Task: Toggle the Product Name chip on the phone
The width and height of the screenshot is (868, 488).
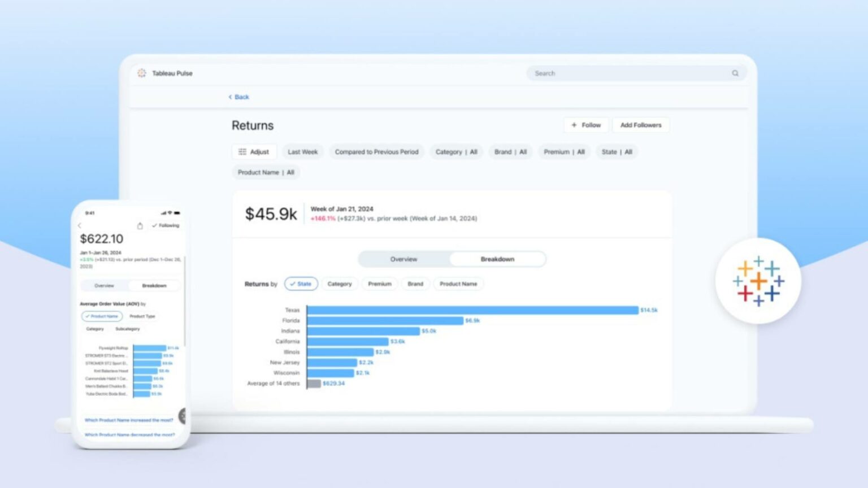Action: click(x=102, y=316)
